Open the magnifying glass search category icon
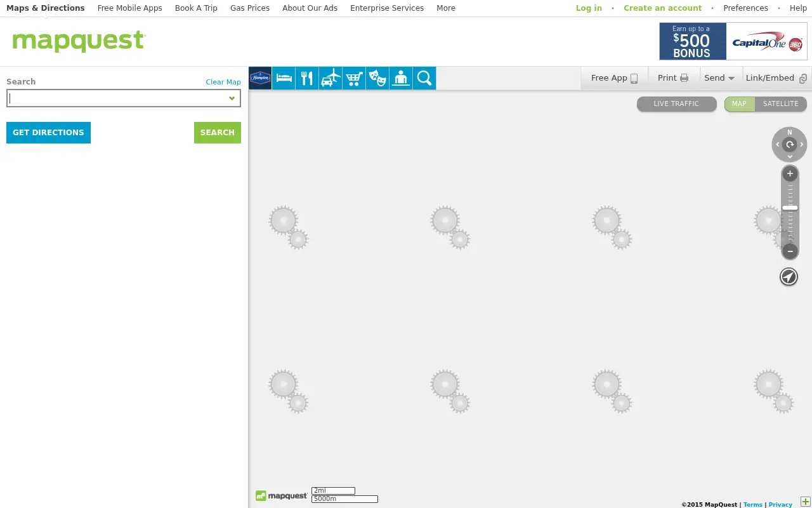Screen dimensions: 812x508 [x=424, y=78]
